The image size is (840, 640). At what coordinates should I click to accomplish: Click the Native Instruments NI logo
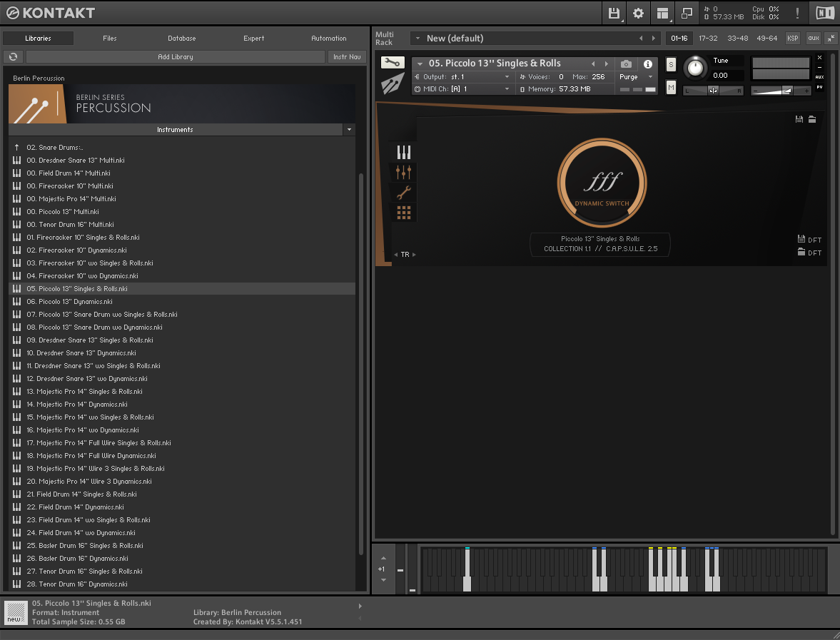click(x=825, y=13)
